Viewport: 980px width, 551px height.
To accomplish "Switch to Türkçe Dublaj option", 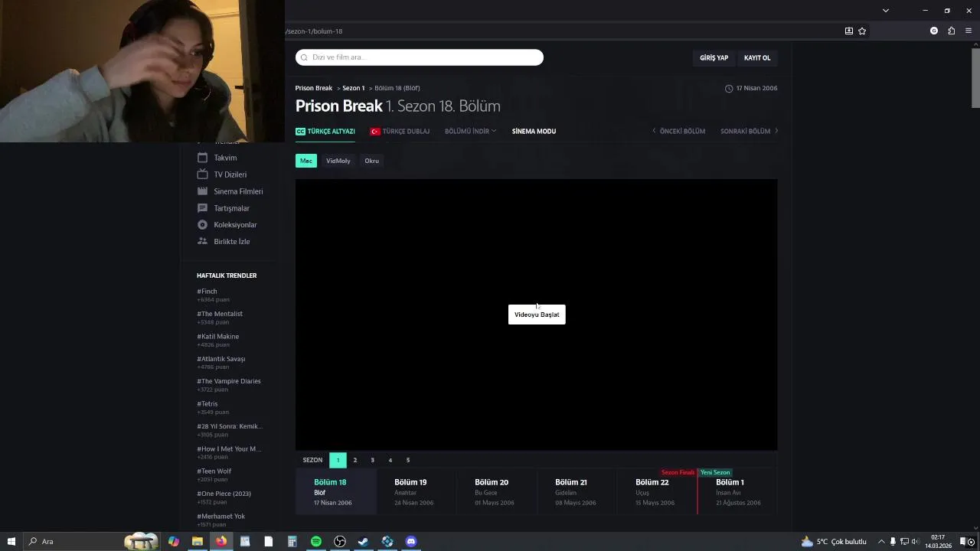I will 400,132.
